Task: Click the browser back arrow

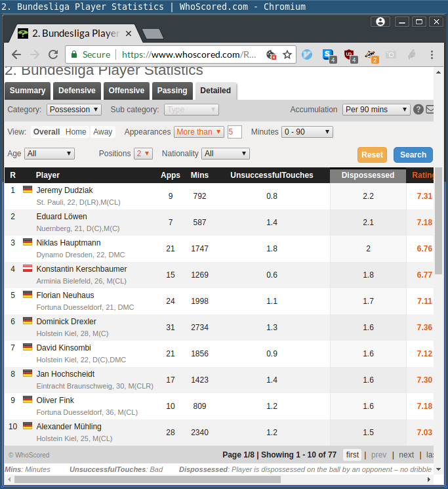Action: (16, 55)
